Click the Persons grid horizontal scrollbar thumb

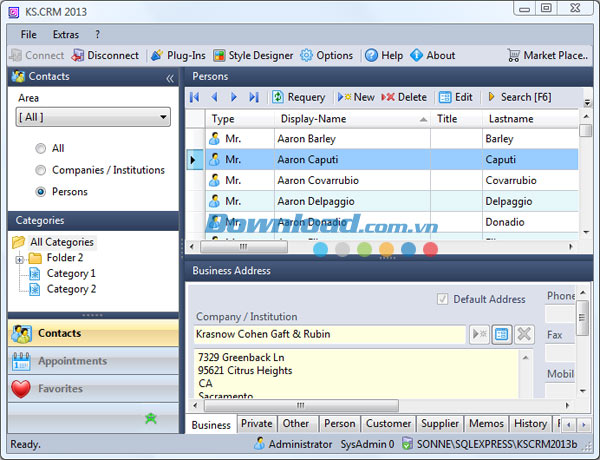pos(244,246)
